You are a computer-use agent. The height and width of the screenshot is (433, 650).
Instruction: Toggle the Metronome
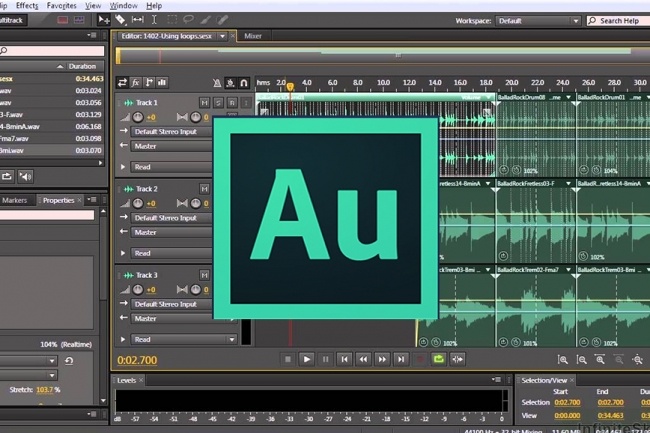(217, 83)
